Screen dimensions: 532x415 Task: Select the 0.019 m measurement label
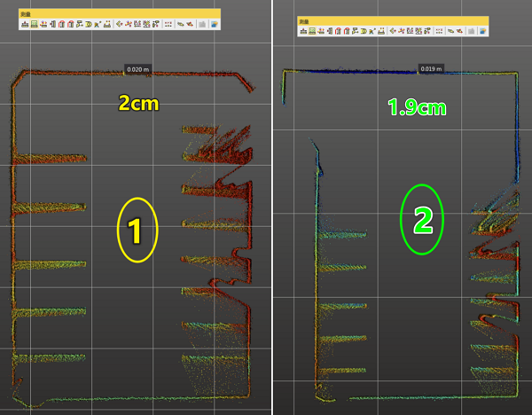(x=428, y=68)
